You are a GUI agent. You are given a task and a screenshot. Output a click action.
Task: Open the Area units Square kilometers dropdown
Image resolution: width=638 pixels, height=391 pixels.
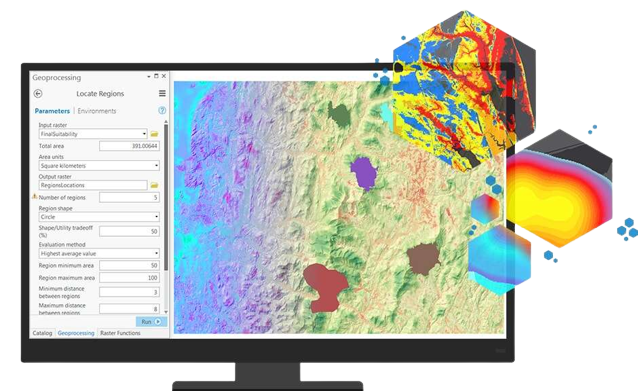(x=99, y=166)
